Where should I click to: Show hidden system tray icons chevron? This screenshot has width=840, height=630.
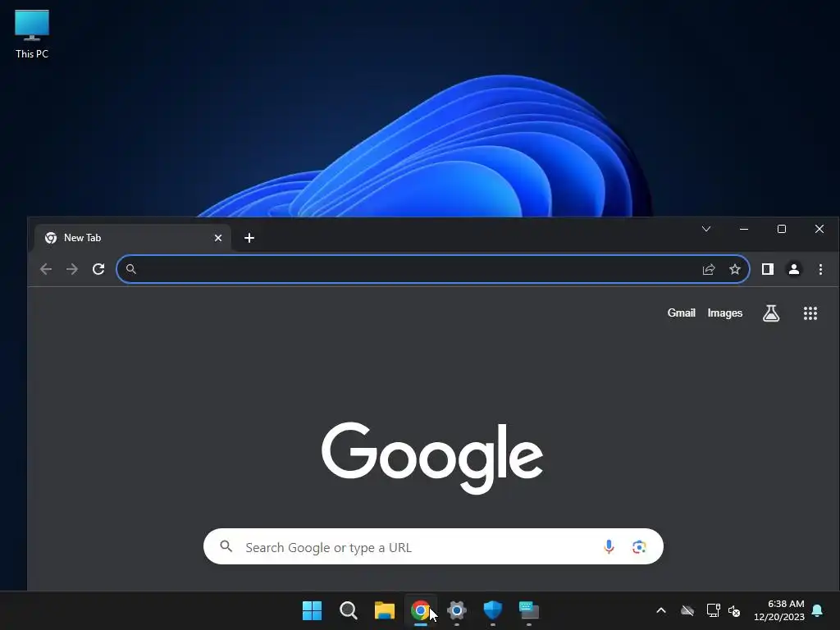point(661,610)
